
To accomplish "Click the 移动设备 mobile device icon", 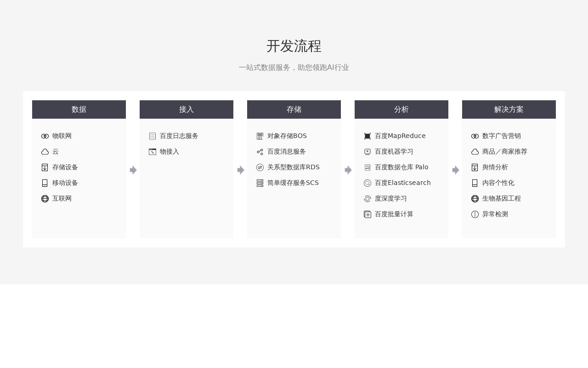I will coord(45,183).
